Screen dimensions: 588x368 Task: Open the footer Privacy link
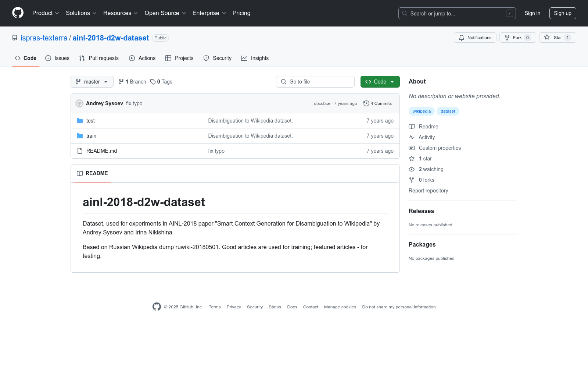234,307
